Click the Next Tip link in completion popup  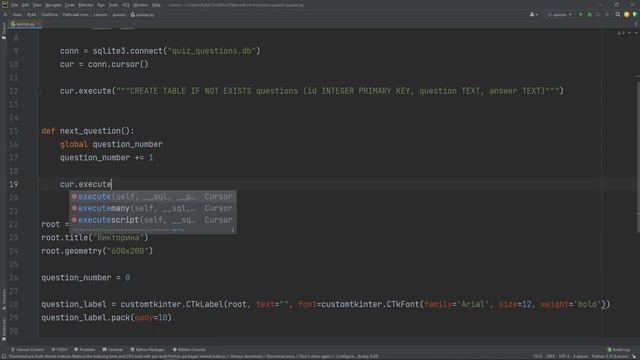(178, 230)
